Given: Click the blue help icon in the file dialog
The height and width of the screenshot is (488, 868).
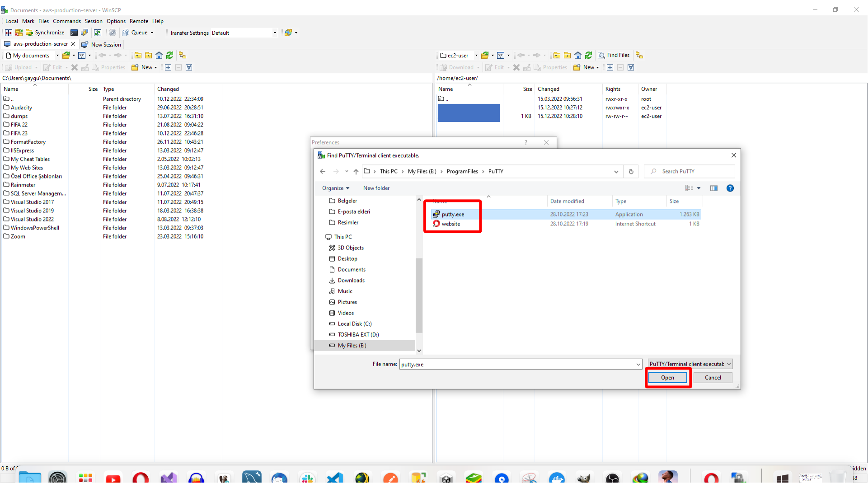Looking at the screenshot, I should 730,188.
